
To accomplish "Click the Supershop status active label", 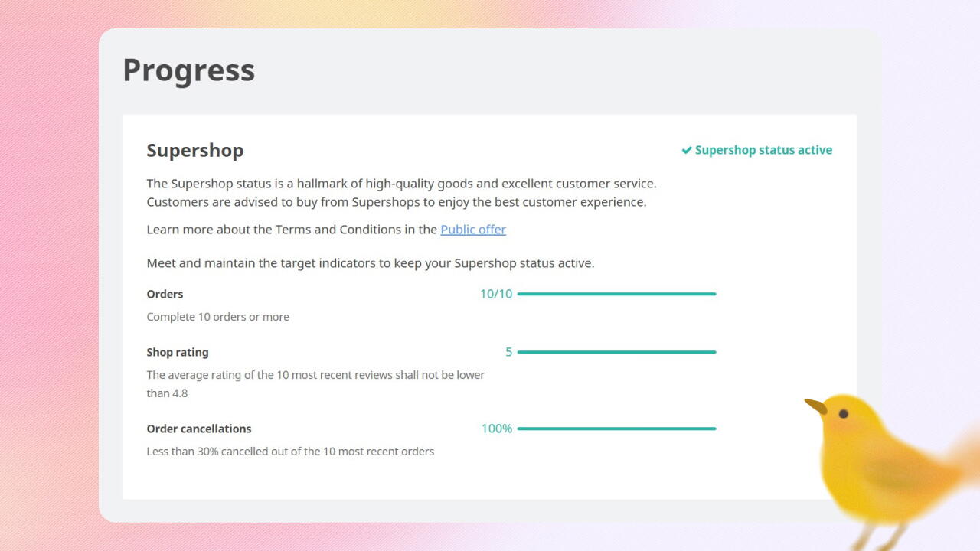I will coord(763,150).
